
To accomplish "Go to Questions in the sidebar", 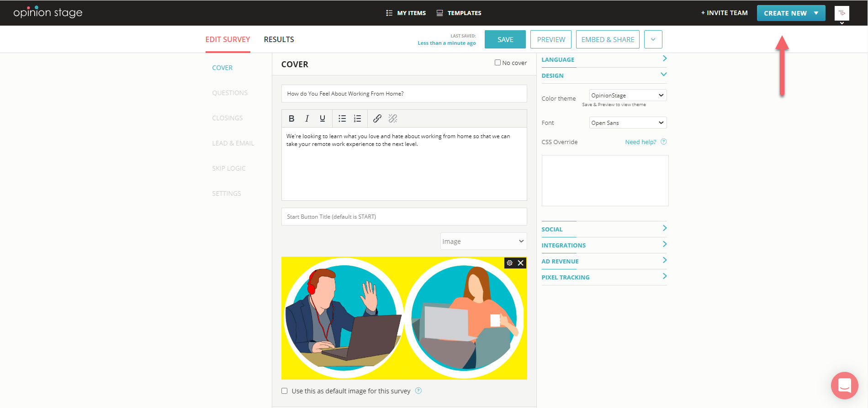I will (x=230, y=93).
